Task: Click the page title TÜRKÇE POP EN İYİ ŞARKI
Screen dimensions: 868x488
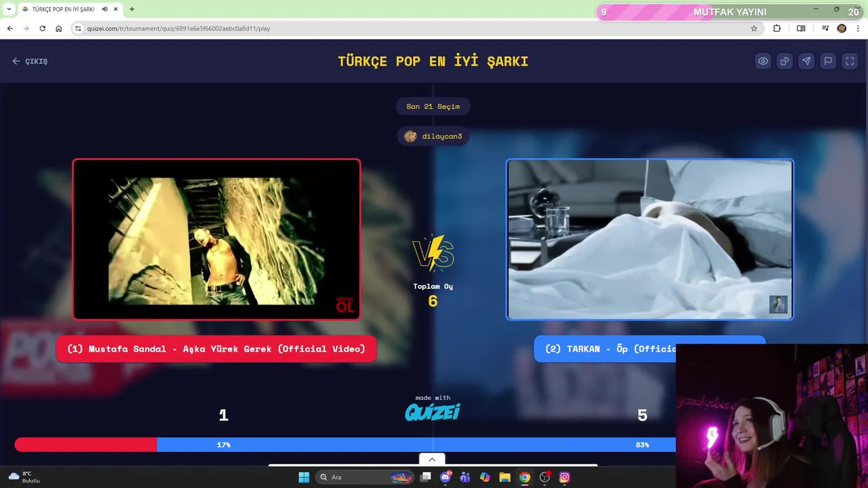Action: (x=433, y=61)
